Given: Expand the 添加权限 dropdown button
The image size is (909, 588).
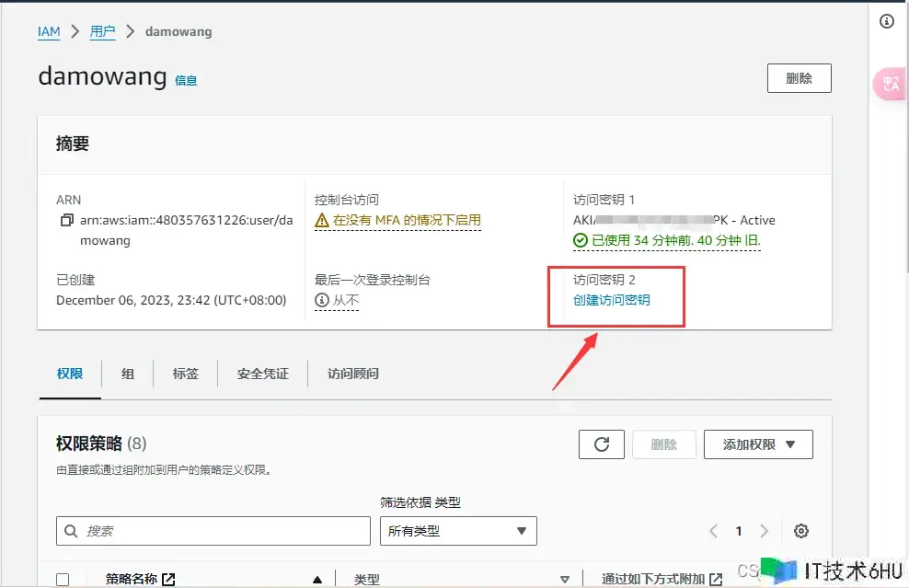Looking at the screenshot, I should pos(758,444).
